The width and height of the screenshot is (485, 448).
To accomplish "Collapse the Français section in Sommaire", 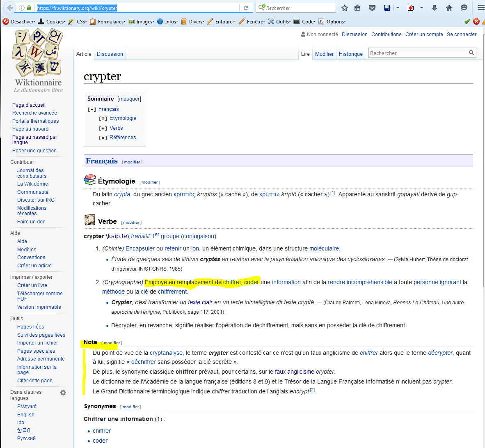I will (x=92, y=109).
